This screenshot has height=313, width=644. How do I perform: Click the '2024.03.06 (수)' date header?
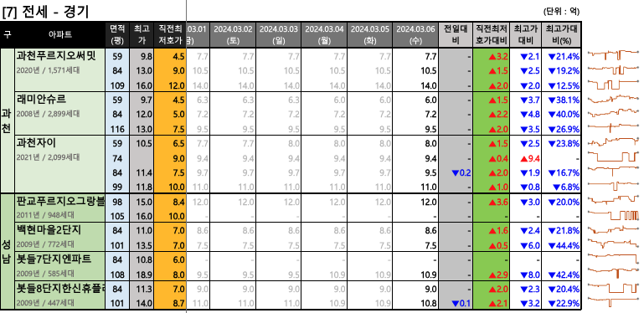pos(415,34)
